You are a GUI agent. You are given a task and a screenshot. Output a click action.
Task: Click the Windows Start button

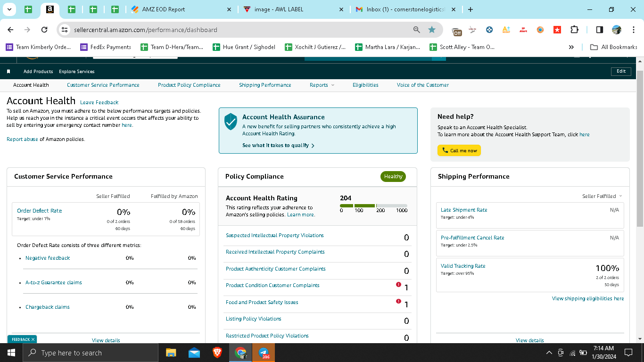click(11, 353)
